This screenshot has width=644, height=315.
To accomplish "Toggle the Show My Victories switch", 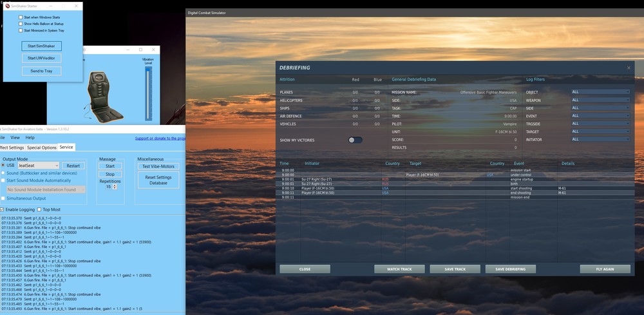I will click(355, 140).
